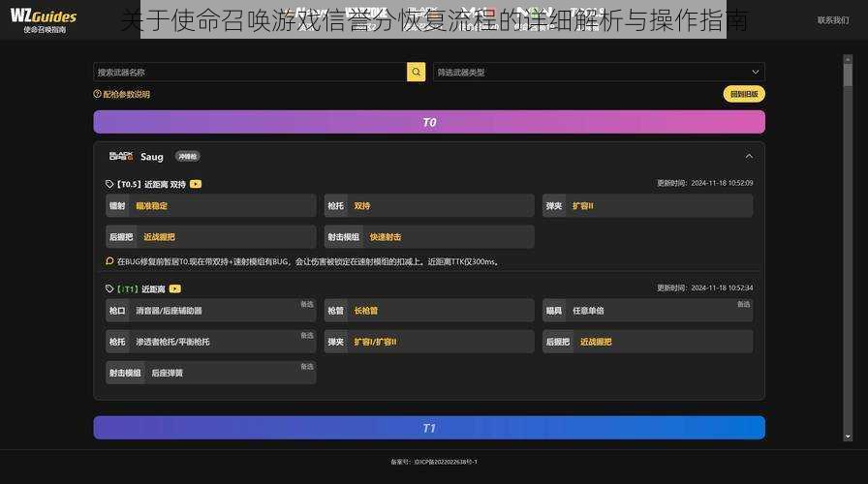Select the 枪管 长枪管 attachment row
868x484 pixels.
429,311
